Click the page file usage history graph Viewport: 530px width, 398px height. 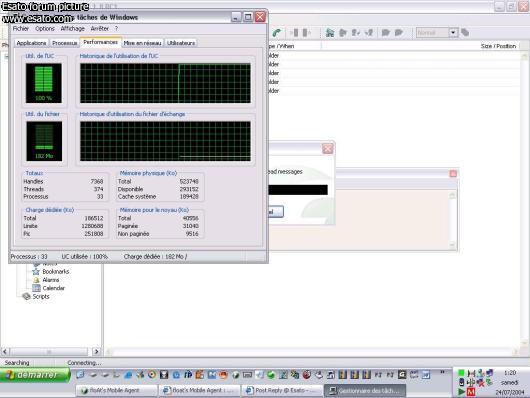[x=165, y=141]
